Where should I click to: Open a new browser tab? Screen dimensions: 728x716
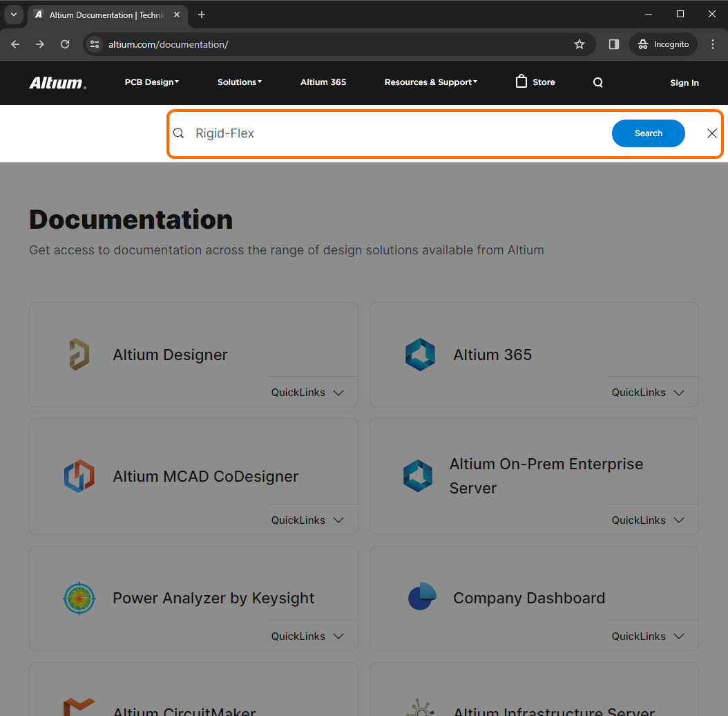pyautogui.click(x=202, y=15)
